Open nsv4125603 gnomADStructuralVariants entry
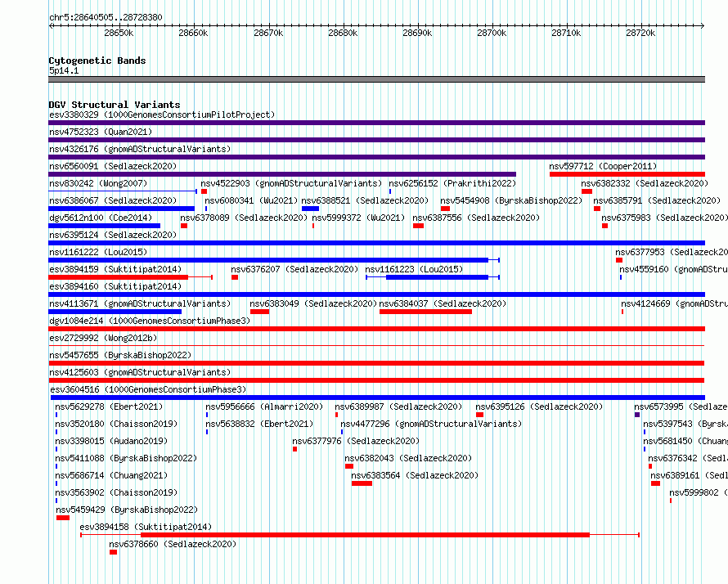This screenshot has height=584, width=728. (140, 372)
